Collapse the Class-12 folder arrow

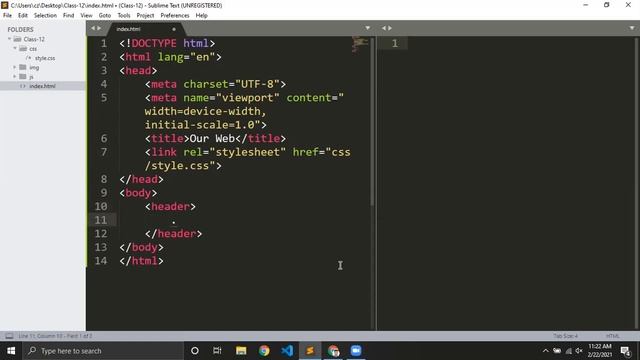[9, 39]
